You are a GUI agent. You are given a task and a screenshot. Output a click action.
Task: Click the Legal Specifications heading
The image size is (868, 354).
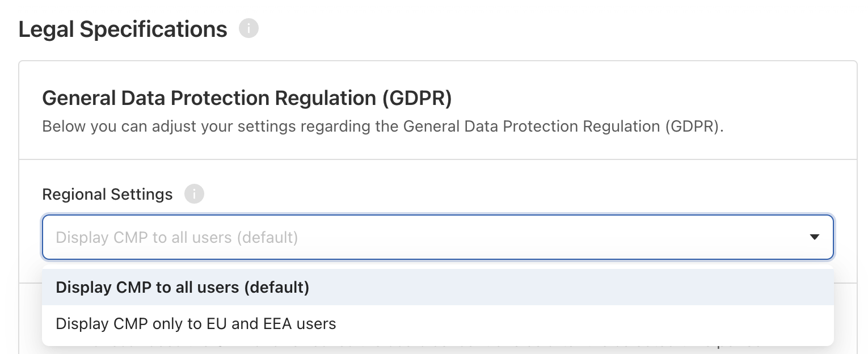(123, 29)
